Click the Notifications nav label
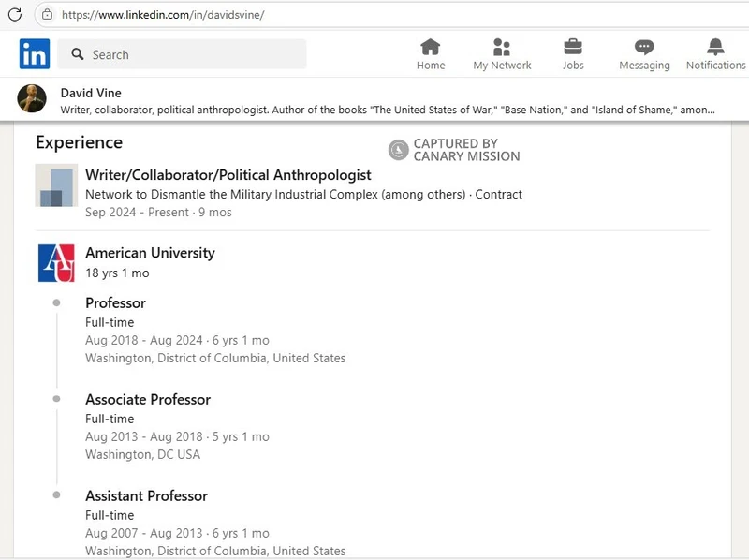This screenshot has width=749, height=560. (715, 66)
